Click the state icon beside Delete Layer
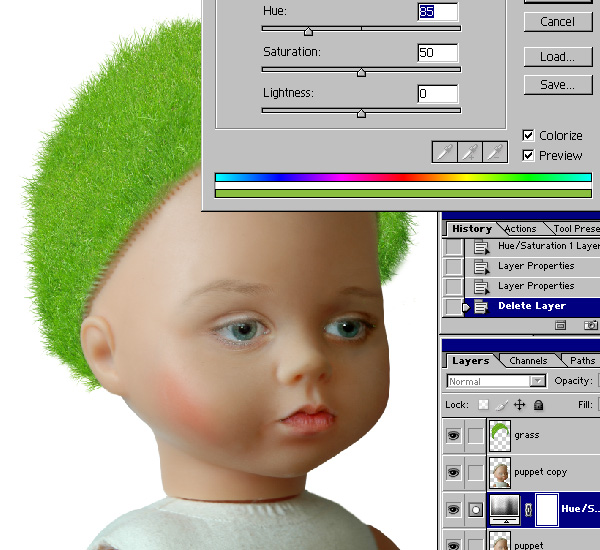 [x=481, y=307]
